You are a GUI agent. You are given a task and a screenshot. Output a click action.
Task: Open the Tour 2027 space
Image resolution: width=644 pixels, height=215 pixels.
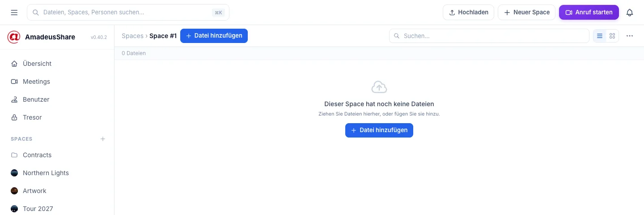click(x=57, y=209)
